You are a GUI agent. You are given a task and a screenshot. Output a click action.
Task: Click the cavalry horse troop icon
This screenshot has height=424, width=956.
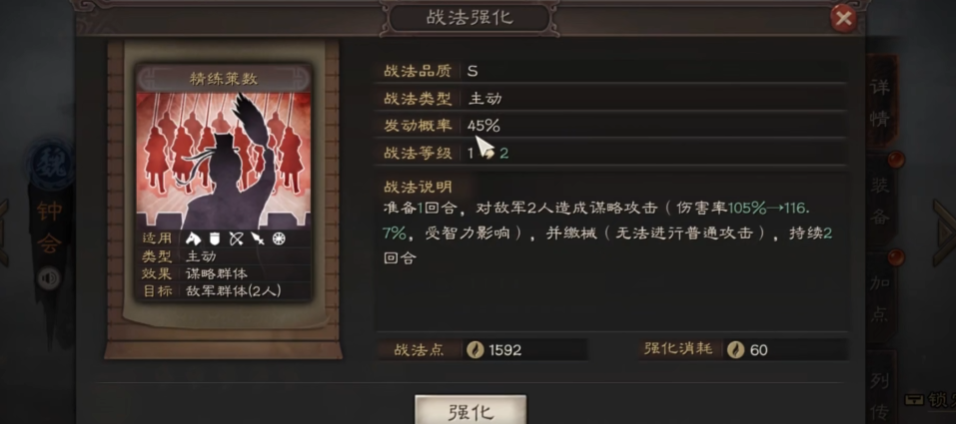(x=193, y=239)
